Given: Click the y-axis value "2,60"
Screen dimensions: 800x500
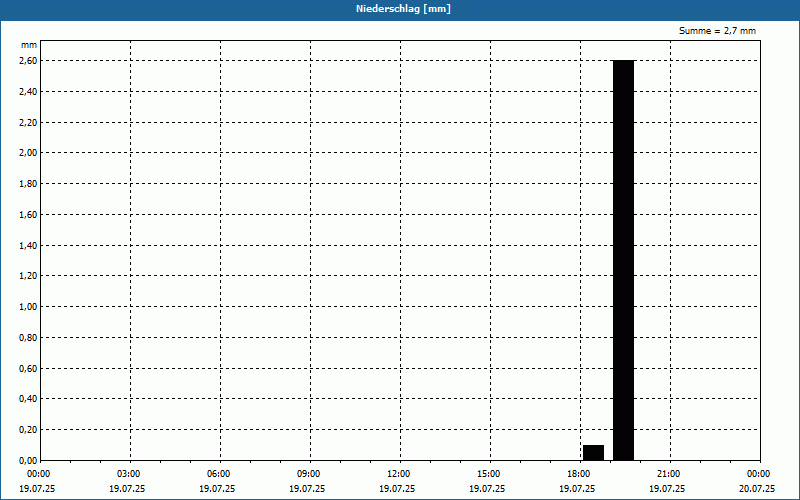Looking at the screenshot, I should point(28,61).
